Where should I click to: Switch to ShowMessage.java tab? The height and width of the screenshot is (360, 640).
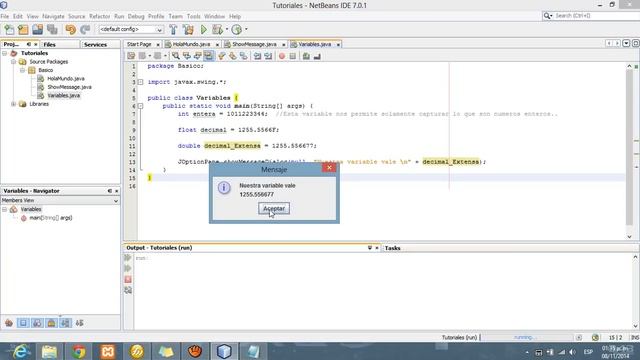pos(254,44)
